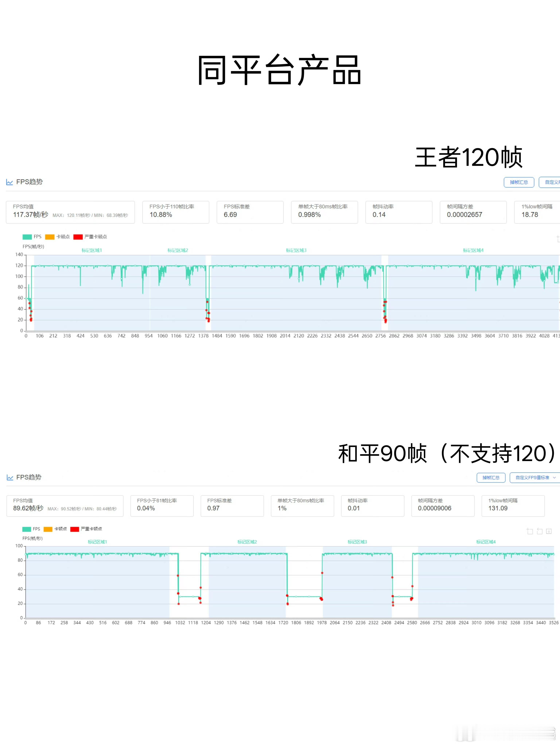
Task: Click the MAX: 90.52帧/秒 / MIN: 80.44帧/秒 text
Action: [82, 509]
